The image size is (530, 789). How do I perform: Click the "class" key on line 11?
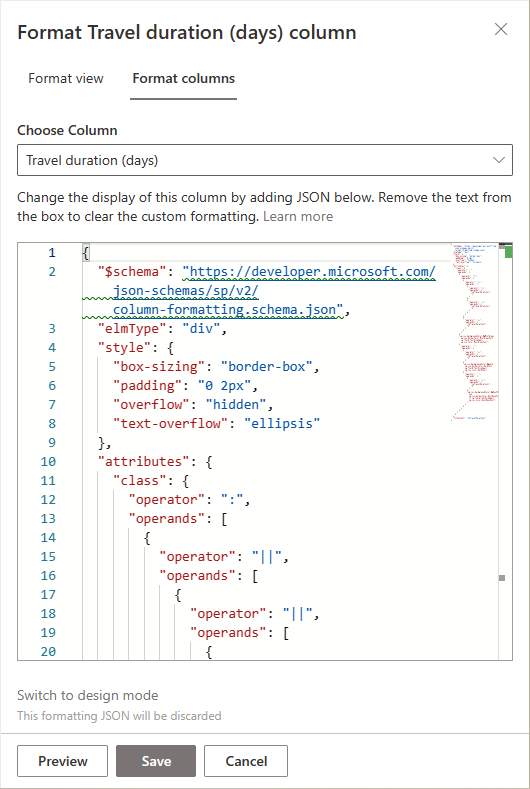tap(141, 481)
